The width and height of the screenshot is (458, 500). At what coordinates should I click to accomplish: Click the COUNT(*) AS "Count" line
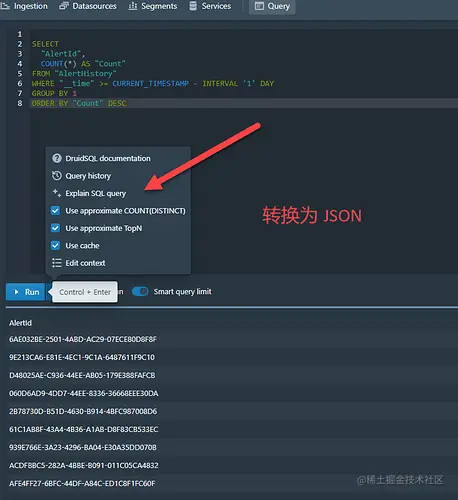point(83,64)
